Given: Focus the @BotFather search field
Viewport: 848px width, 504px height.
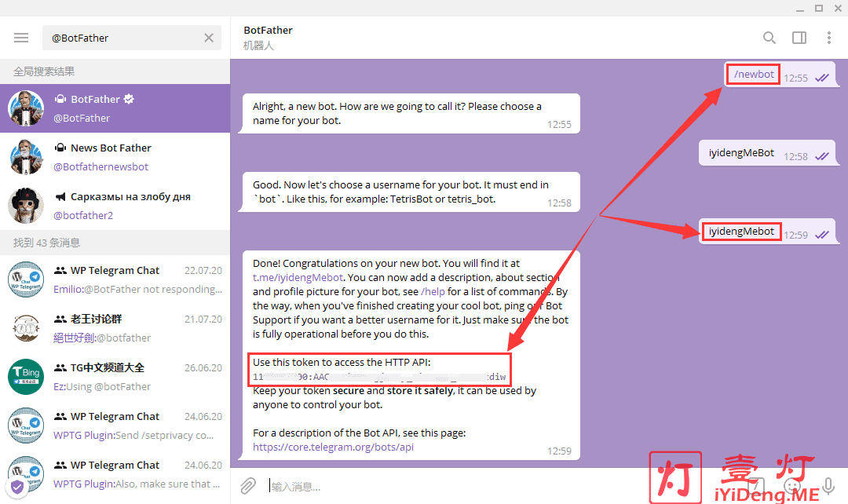Looking at the screenshot, I should click(132, 38).
